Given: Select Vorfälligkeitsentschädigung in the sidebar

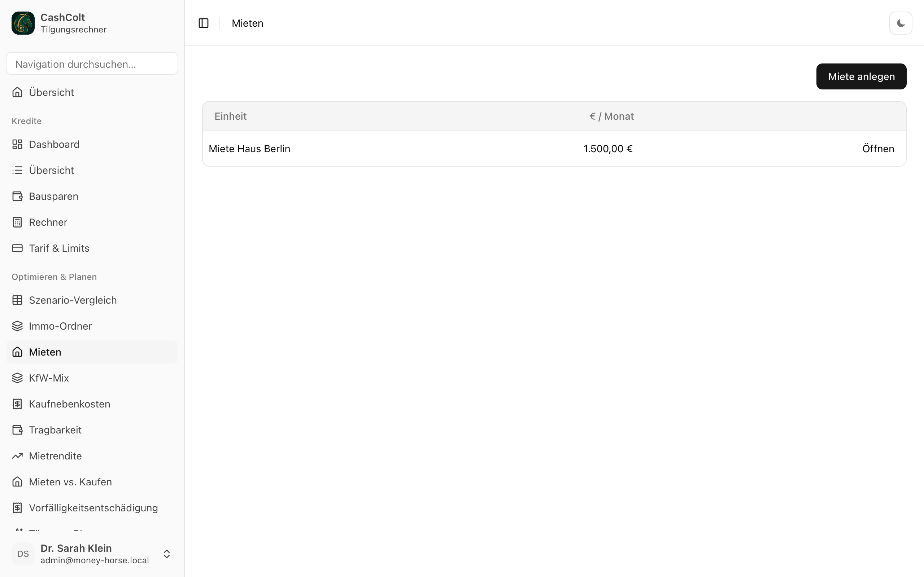Looking at the screenshot, I should (92, 507).
